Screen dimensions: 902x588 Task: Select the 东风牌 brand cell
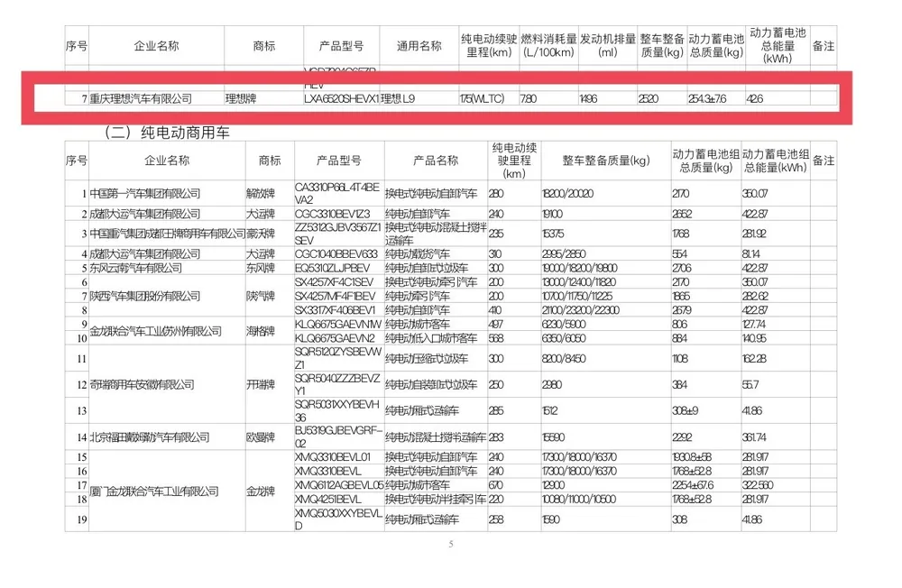pos(261,268)
